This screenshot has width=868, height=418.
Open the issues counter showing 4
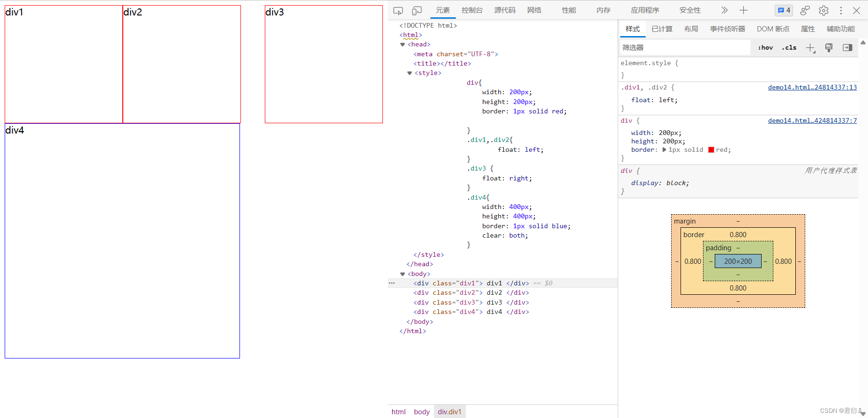pyautogui.click(x=784, y=10)
